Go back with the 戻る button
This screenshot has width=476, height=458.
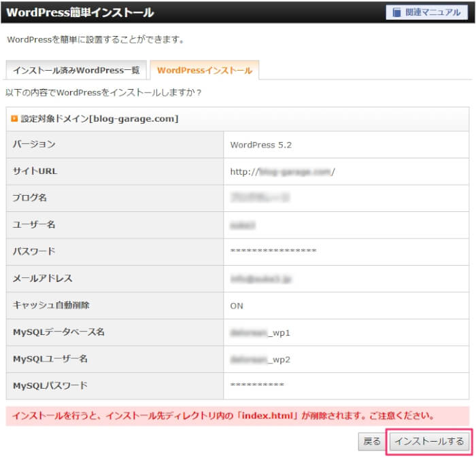[372, 441]
